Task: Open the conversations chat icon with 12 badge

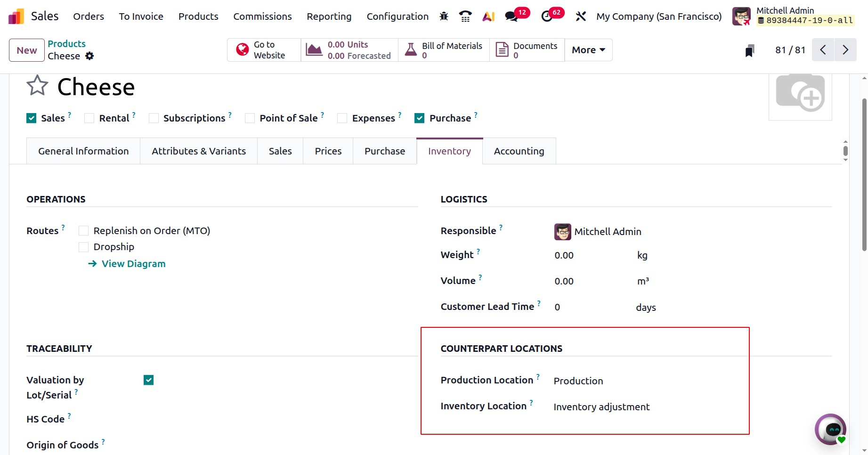Action: (511, 16)
